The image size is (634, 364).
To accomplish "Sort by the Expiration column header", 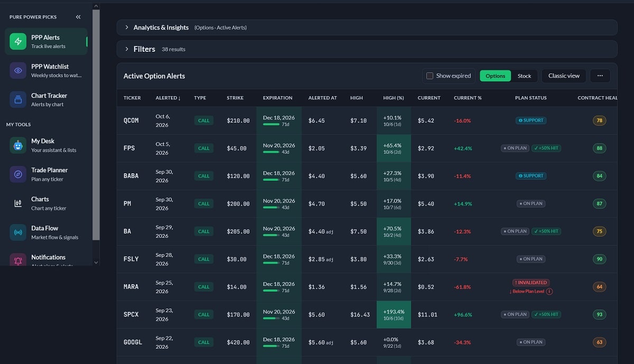I will [x=277, y=98].
